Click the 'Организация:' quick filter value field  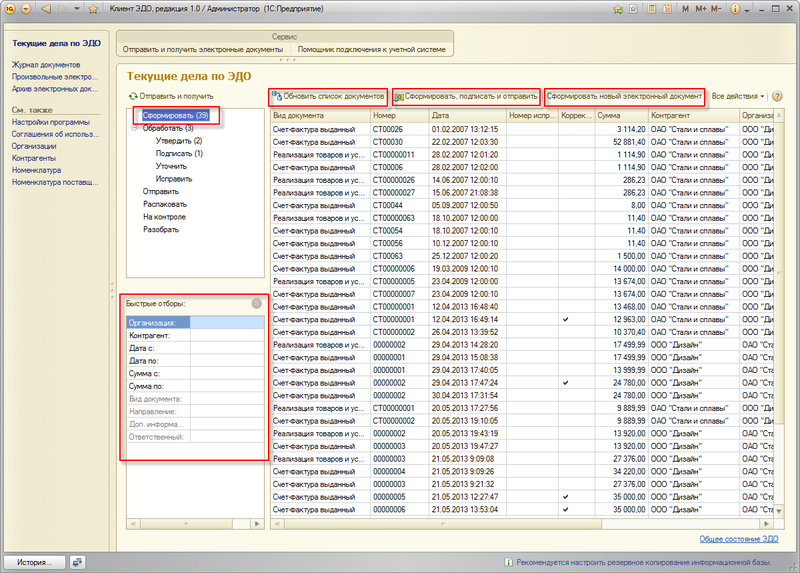coord(226,323)
